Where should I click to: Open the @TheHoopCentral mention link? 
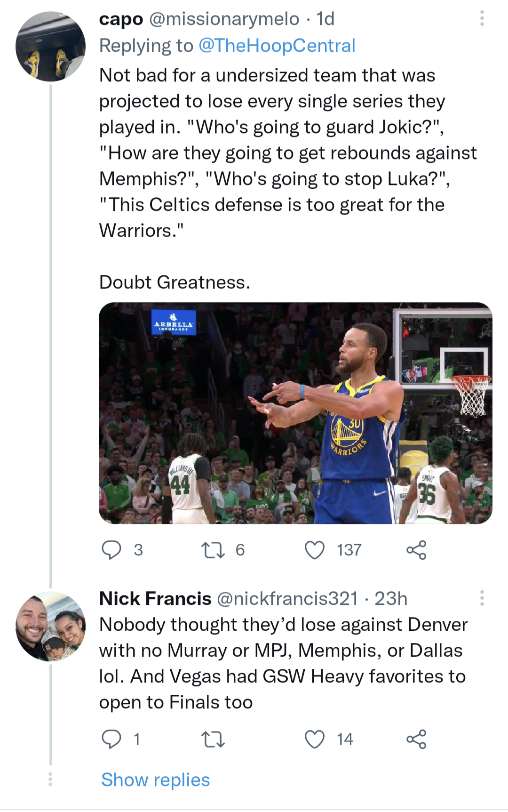(277, 46)
